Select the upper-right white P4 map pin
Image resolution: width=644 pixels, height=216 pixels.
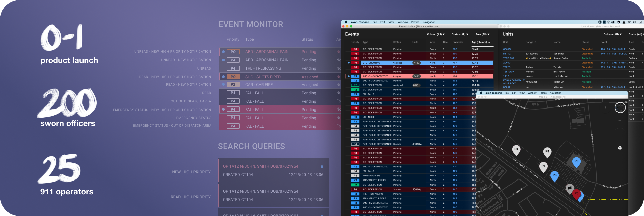(x=547, y=152)
